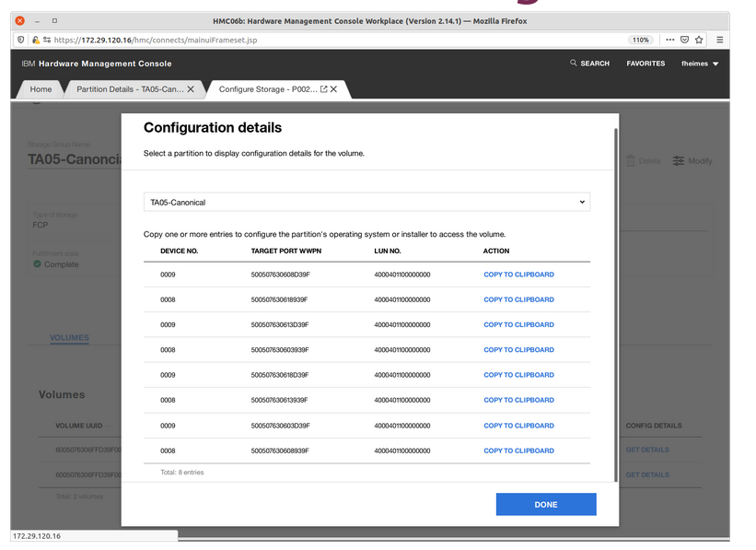Close the Partition Details tab
The height and width of the screenshot is (550, 756).
point(191,89)
